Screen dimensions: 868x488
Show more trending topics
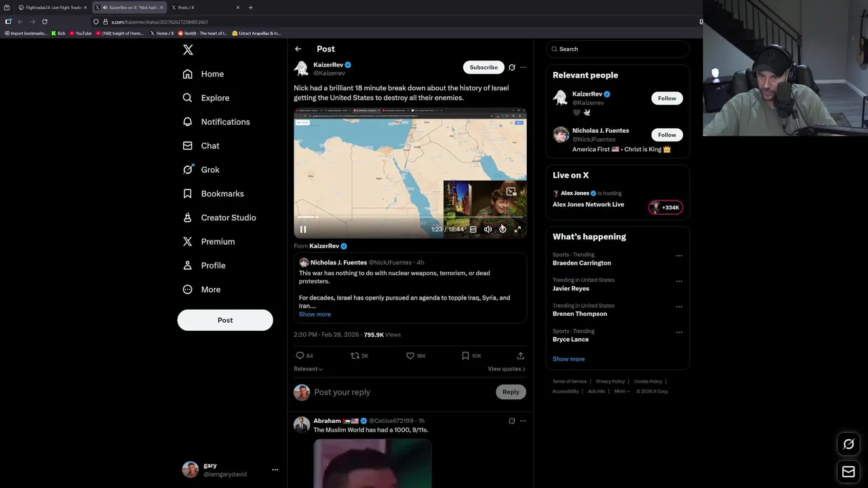point(568,359)
